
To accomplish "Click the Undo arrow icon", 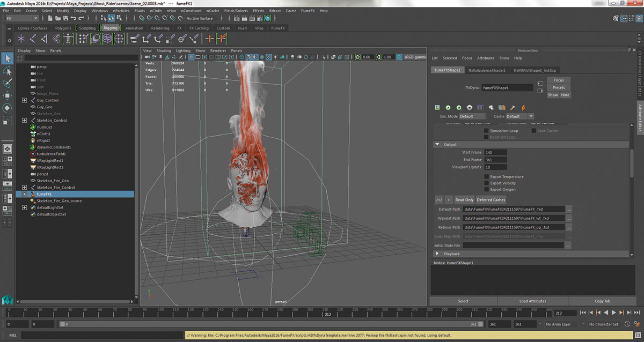I will coord(74,19).
